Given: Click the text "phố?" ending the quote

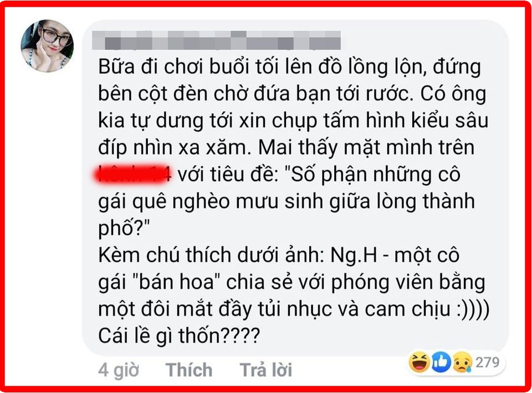Looking at the screenshot, I should pos(124,229).
